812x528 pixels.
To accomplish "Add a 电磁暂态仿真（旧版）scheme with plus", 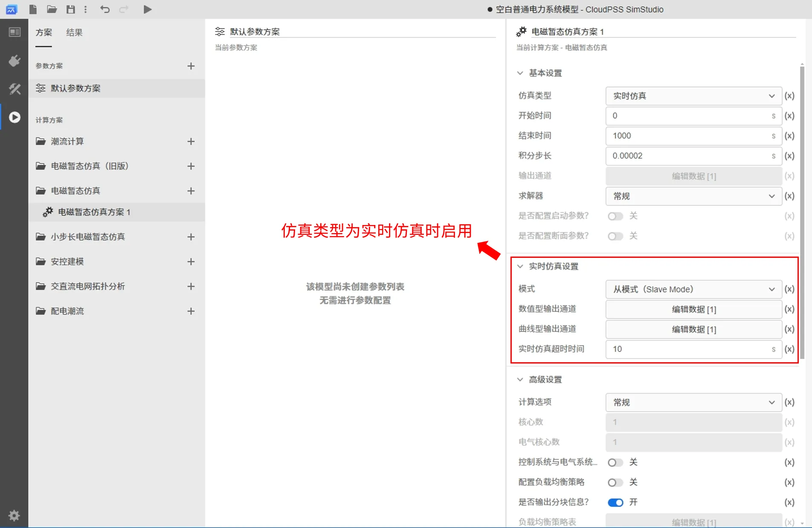I will point(191,166).
